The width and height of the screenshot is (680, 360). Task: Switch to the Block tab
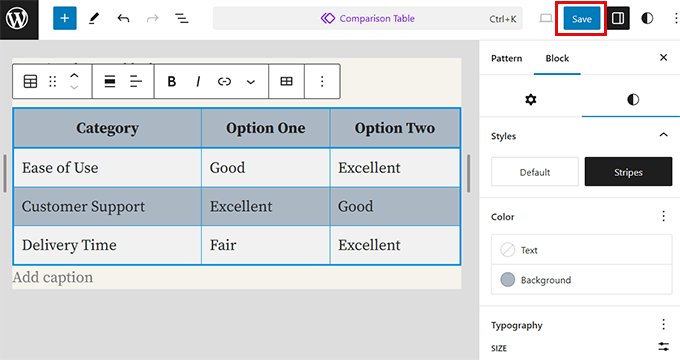click(x=557, y=58)
